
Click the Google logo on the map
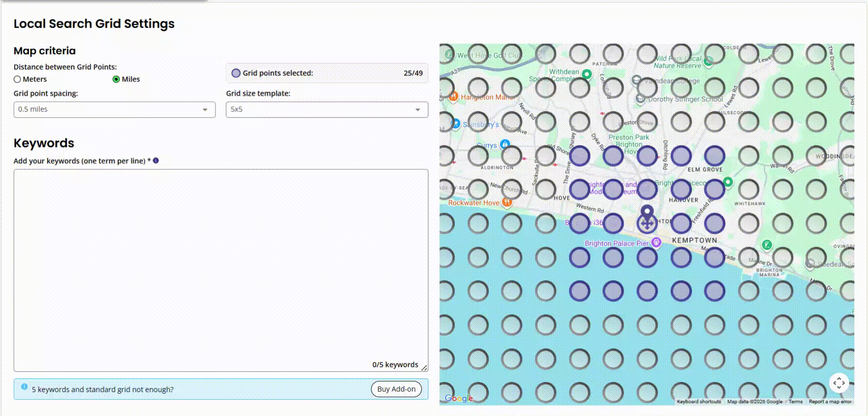[x=459, y=398]
